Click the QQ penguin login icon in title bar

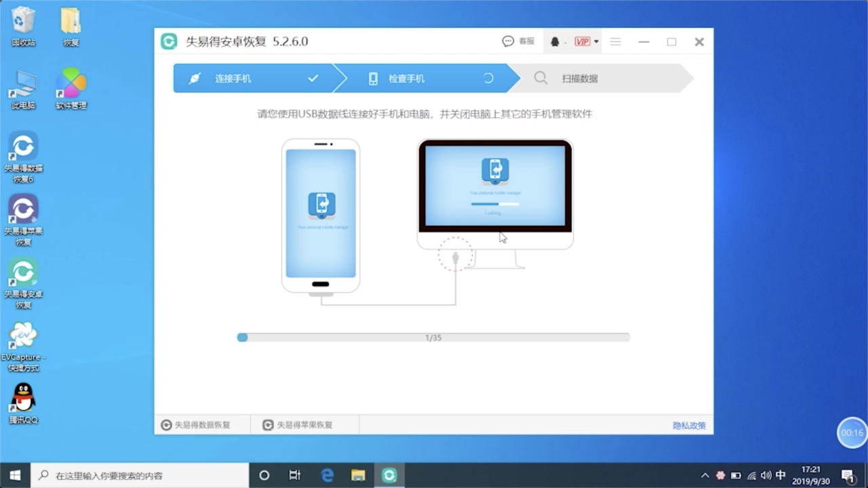pyautogui.click(x=555, y=41)
